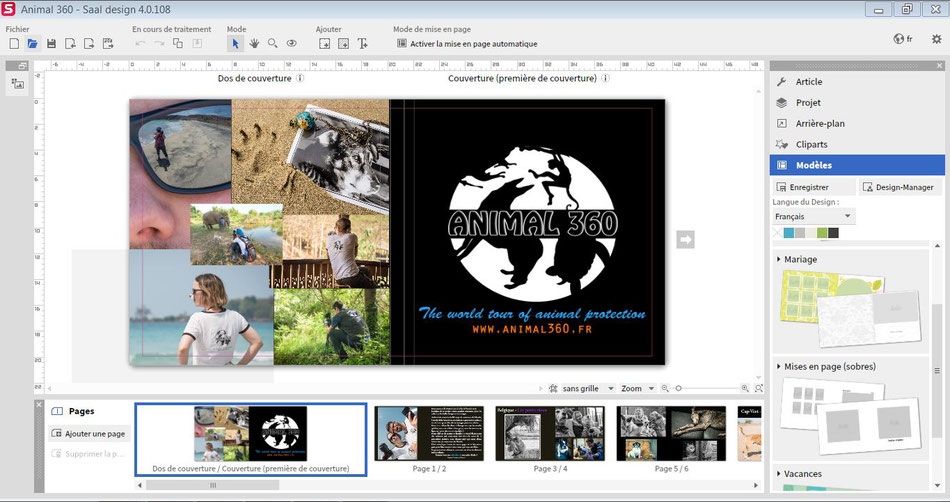Image resolution: width=950 pixels, height=502 pixels.
Task: Select the Modèles tab
Action: pos(857,165)
